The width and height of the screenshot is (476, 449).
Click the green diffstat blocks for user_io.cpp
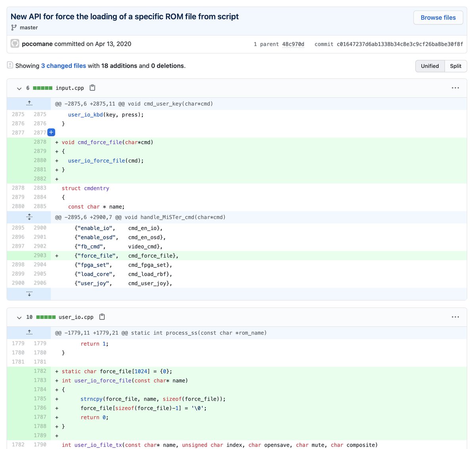[46, 317]
